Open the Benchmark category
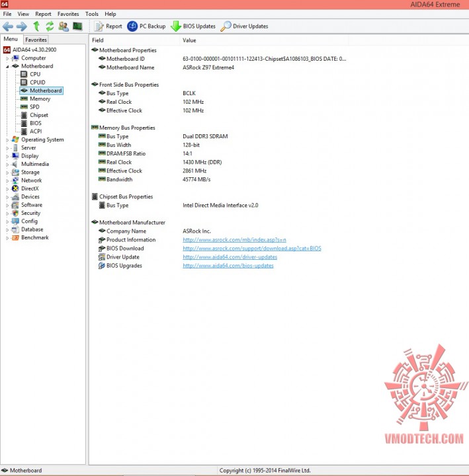Viewport: 469px width, 476px height. pos(34,238)
